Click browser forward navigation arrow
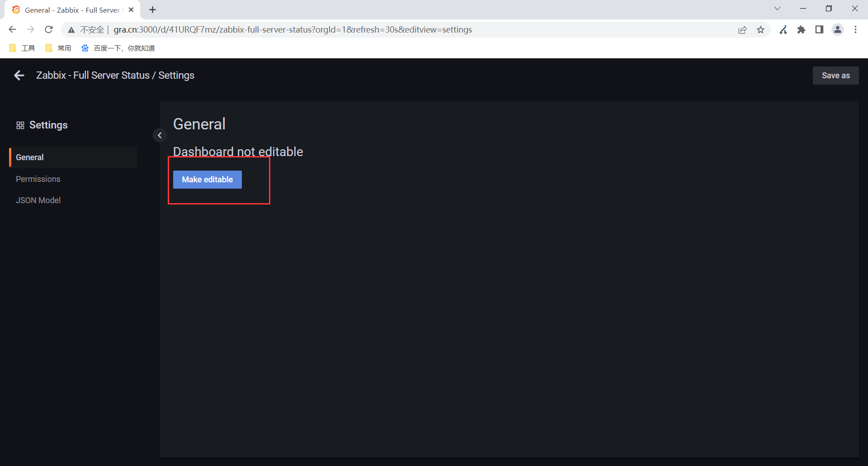The width and height of the screenshot is (868, 466). [x=30, y=29]
